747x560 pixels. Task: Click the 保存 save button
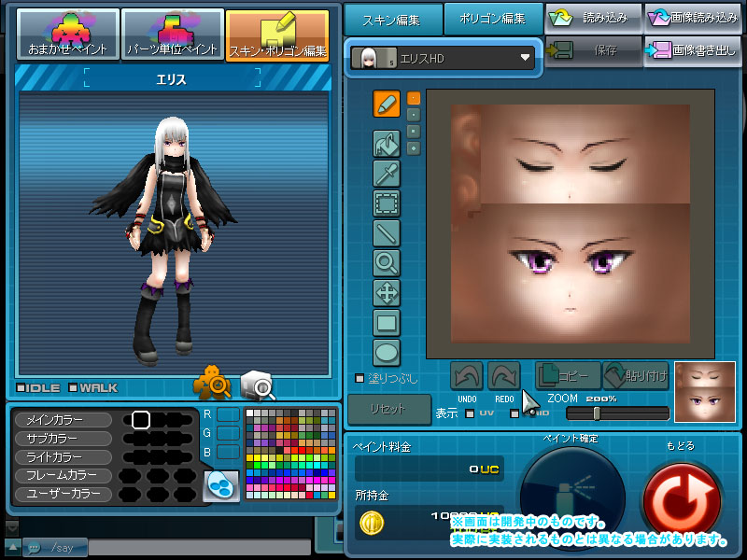(593, 50)
